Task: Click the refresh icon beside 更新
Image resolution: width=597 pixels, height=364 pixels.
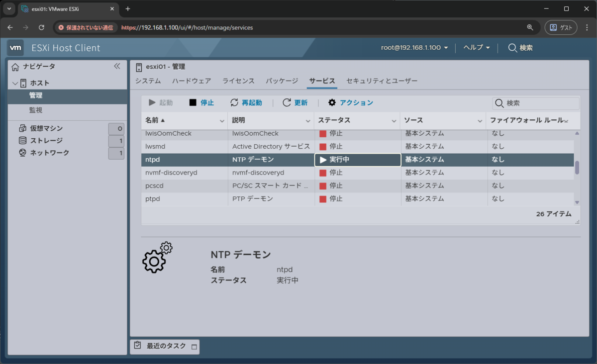Action: tap(287, 102)
